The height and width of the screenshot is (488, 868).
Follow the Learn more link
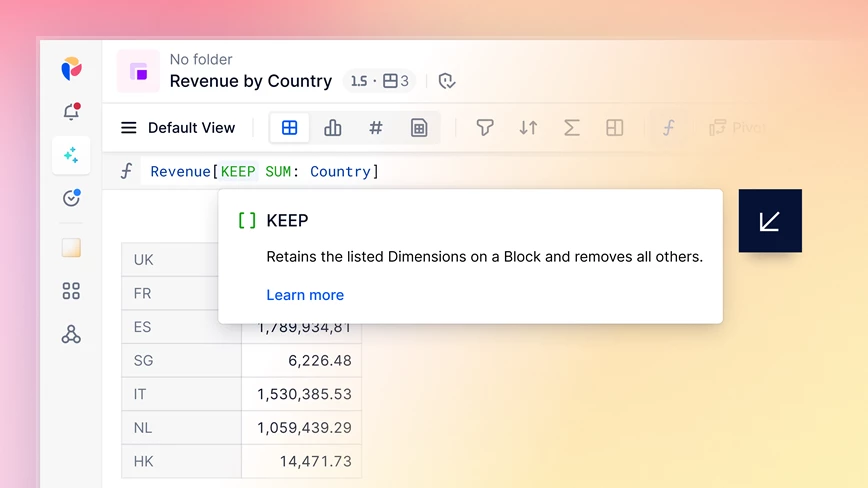pos(305,295)
